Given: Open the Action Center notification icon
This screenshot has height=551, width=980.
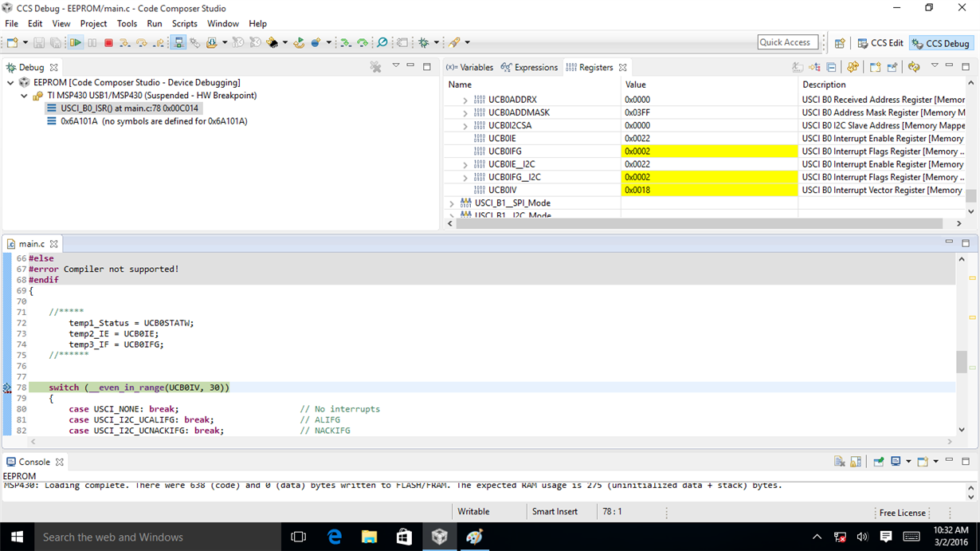Looking at the screenshot, I should pyautogui.click(x=886, y=537).
